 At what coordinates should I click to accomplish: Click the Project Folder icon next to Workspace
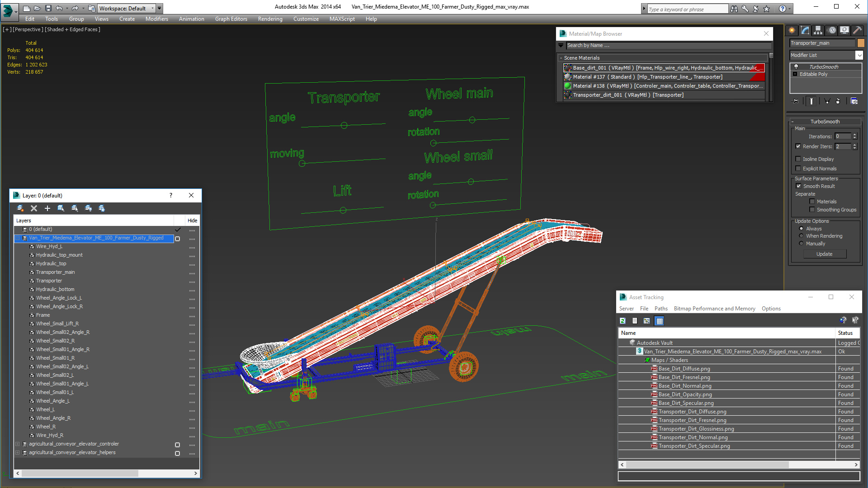[92, 8]
